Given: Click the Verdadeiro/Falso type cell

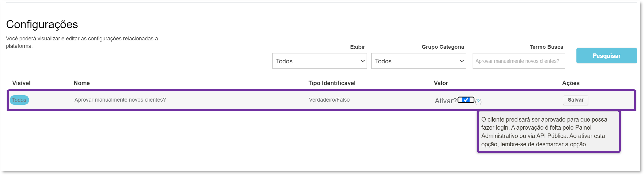Looking at the screenshot, I should click(x=329, y=100).
